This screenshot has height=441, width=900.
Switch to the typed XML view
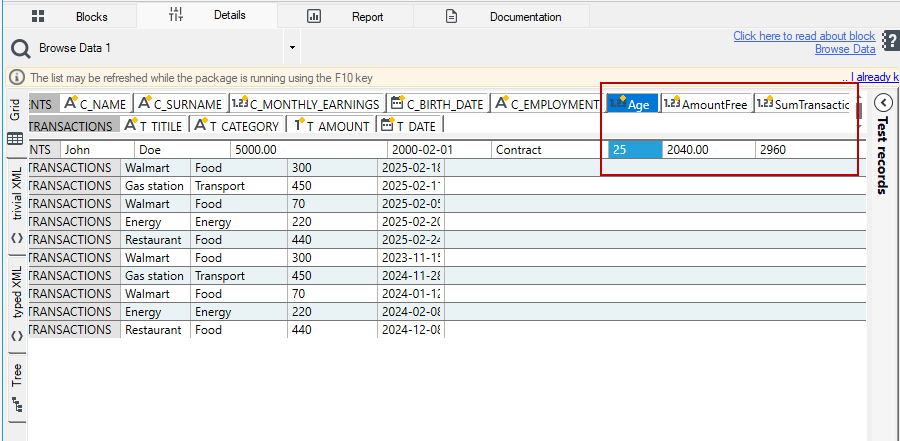click(x=15, y=301)
